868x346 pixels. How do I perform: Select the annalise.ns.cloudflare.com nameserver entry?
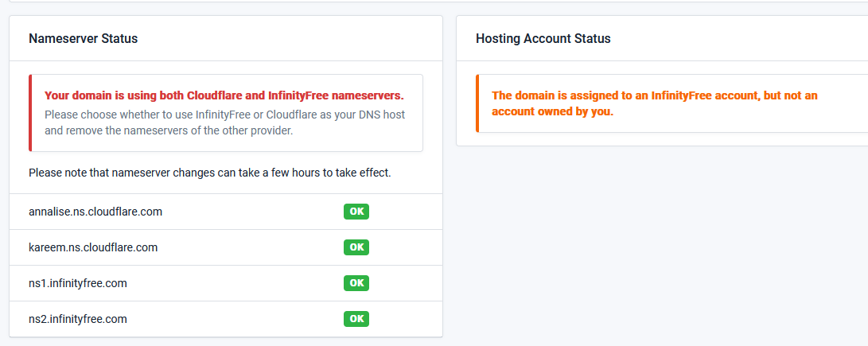click(95, 212)
